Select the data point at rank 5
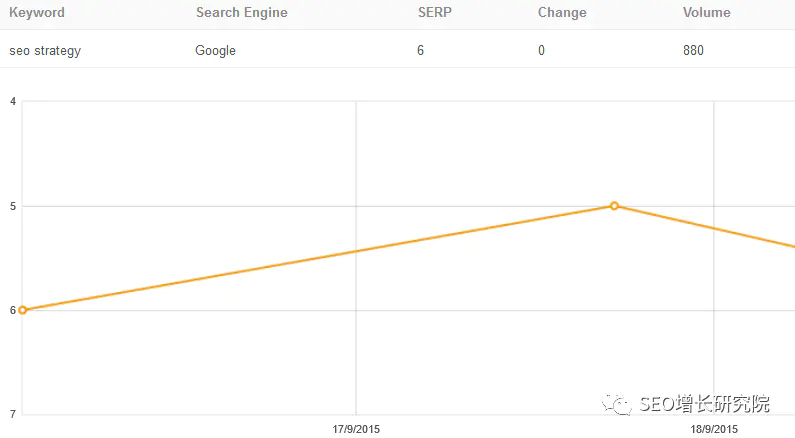 tap(614, 206)
